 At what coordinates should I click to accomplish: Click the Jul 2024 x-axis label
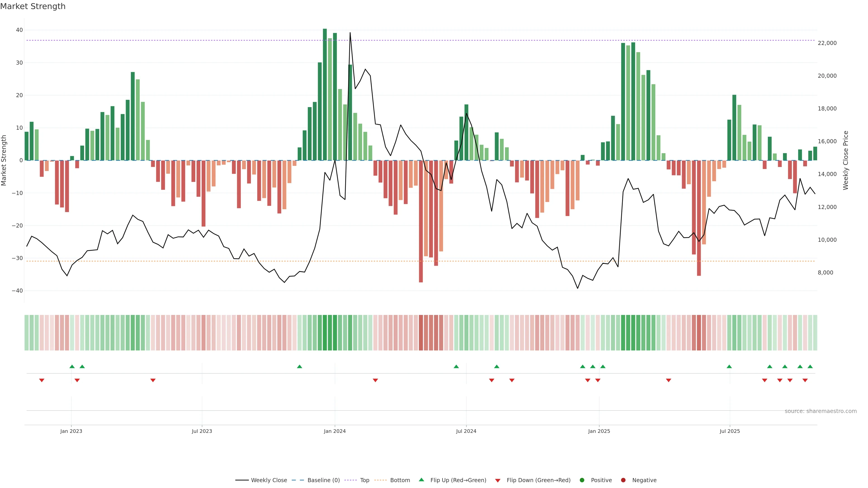point(466,431)
